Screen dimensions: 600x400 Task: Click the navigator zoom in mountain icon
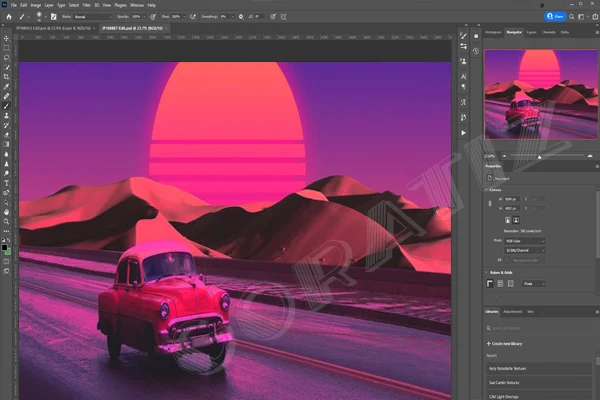pos(590,156)
